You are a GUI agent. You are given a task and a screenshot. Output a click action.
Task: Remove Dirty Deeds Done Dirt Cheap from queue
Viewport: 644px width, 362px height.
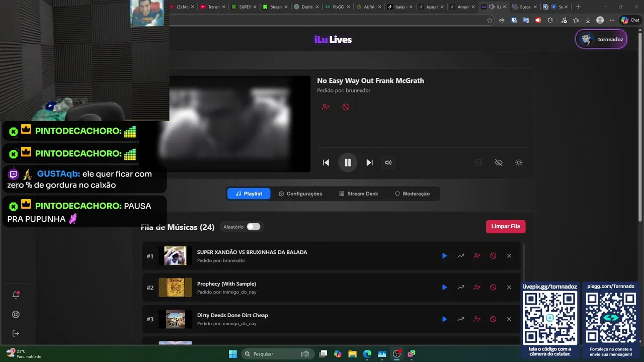pyautogui.click(x=509, y=319)
